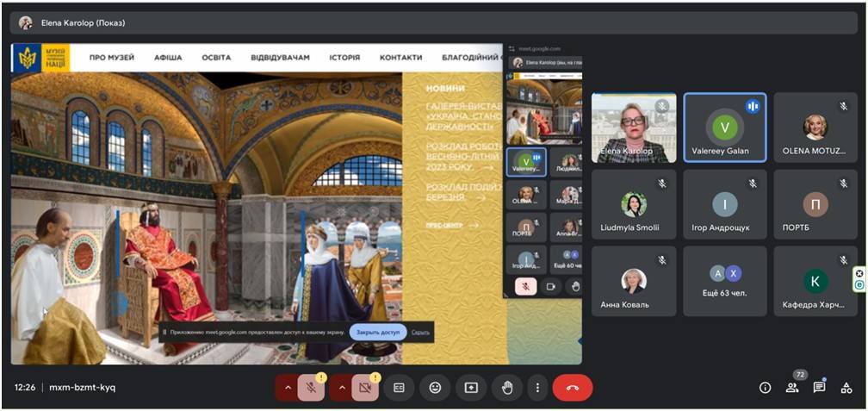
Task: Open the emoji reactions button
Action: click(435, 388)
